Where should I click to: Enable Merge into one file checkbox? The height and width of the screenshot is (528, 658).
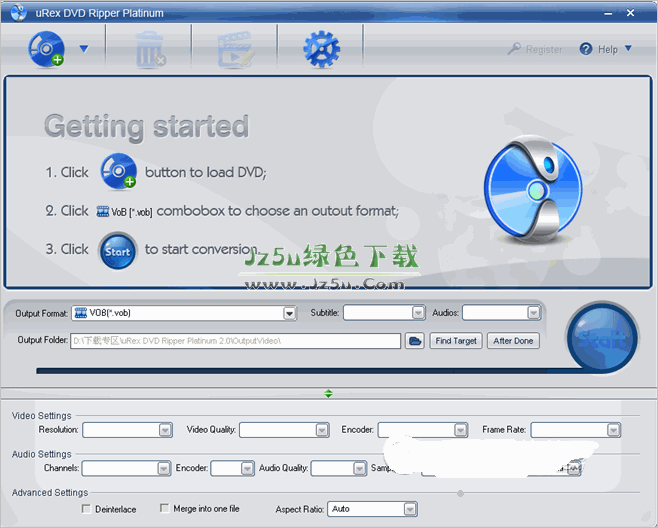(164, 508)
